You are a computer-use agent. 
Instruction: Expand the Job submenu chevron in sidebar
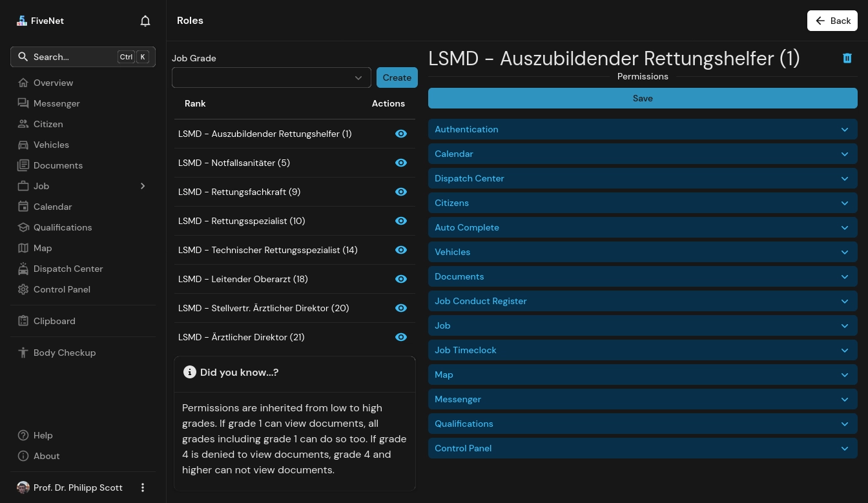click(143, 186)
